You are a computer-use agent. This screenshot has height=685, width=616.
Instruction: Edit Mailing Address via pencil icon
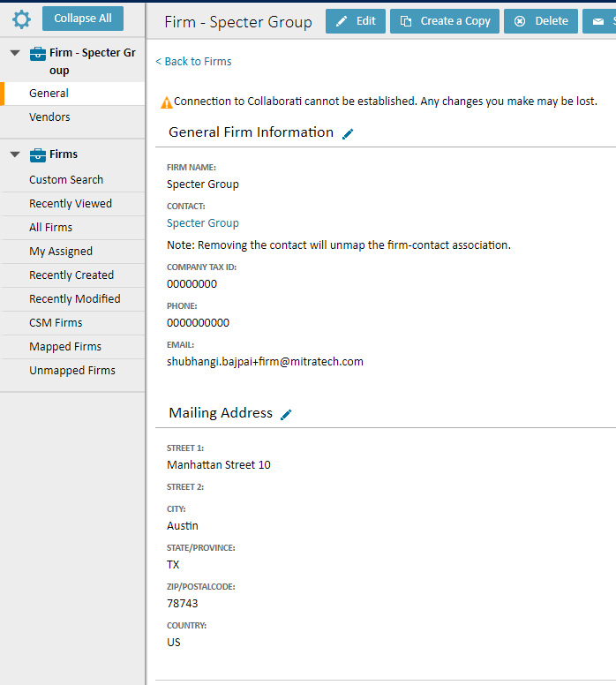286,414
